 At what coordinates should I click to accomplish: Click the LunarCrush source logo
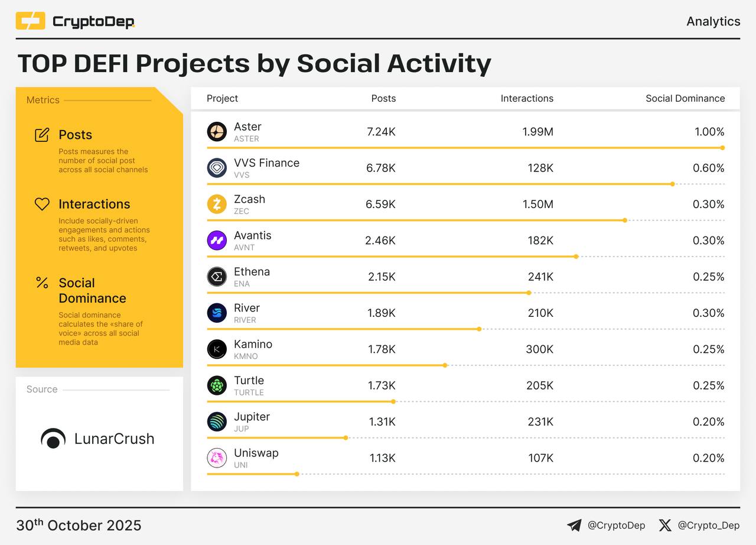97,439
